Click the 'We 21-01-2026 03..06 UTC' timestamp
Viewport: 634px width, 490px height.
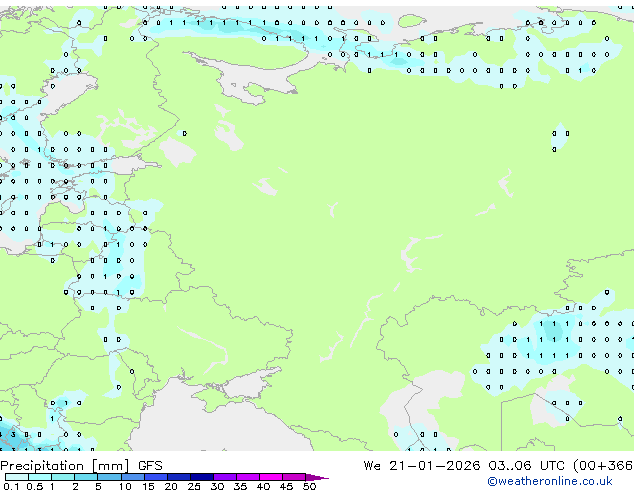[464, 466]
